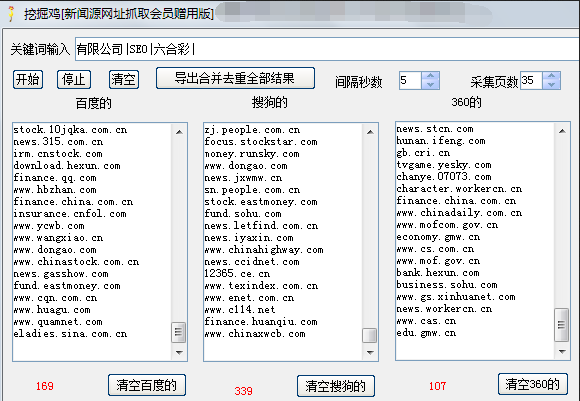
Task: Click the 清空 clear button
Action: (124, 80)
